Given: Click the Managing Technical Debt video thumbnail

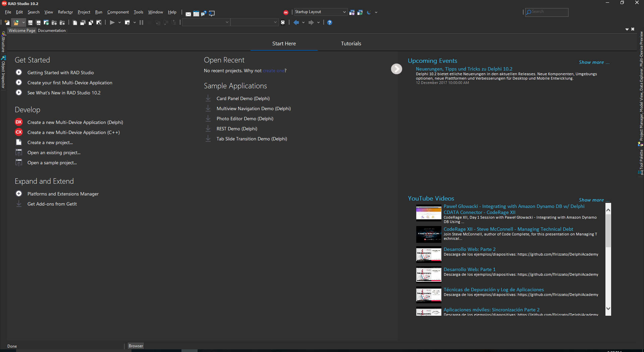Looking at the screenshot, I should tap(429, 234).
